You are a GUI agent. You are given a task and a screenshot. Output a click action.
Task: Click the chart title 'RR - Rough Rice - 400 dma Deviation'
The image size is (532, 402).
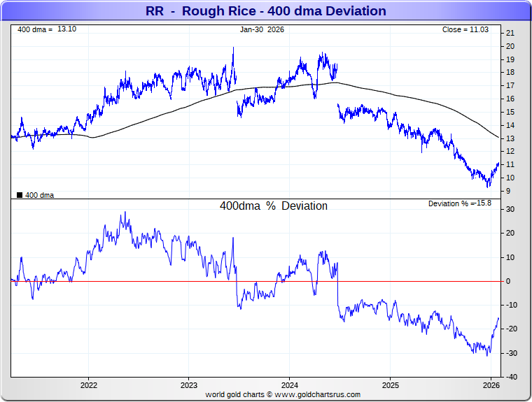point(266,11)
